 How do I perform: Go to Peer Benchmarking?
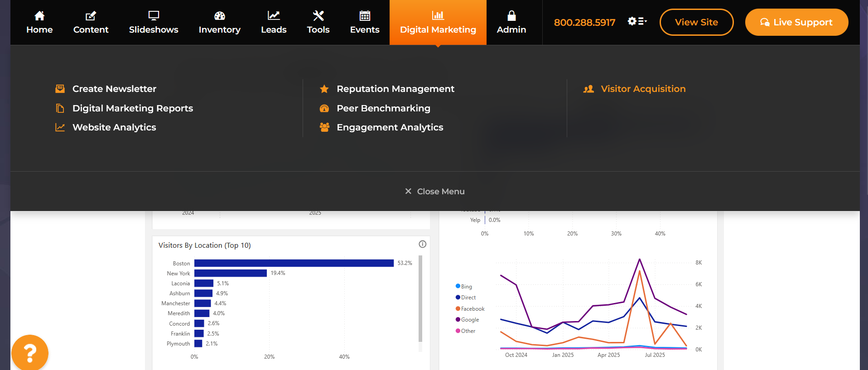[384, 108]
